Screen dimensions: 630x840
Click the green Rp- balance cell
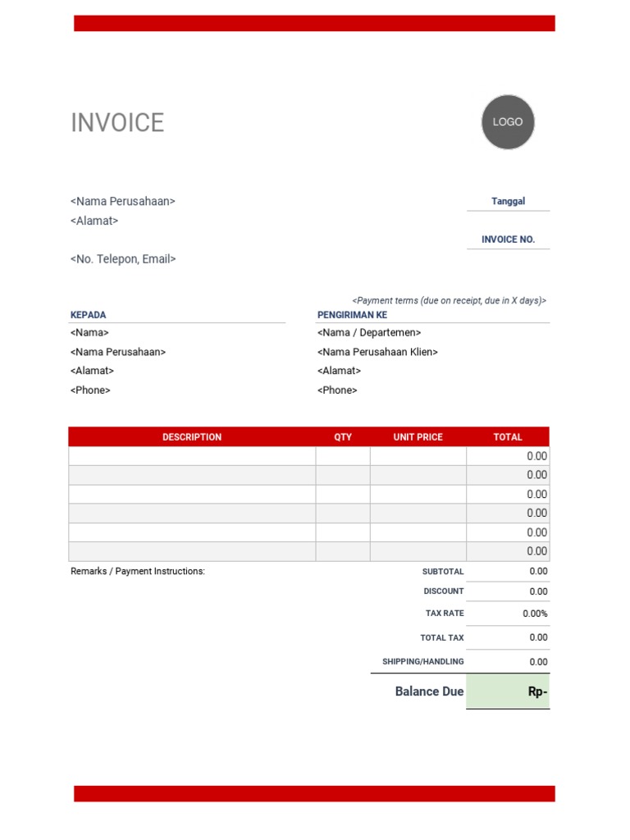pos(508,692)
